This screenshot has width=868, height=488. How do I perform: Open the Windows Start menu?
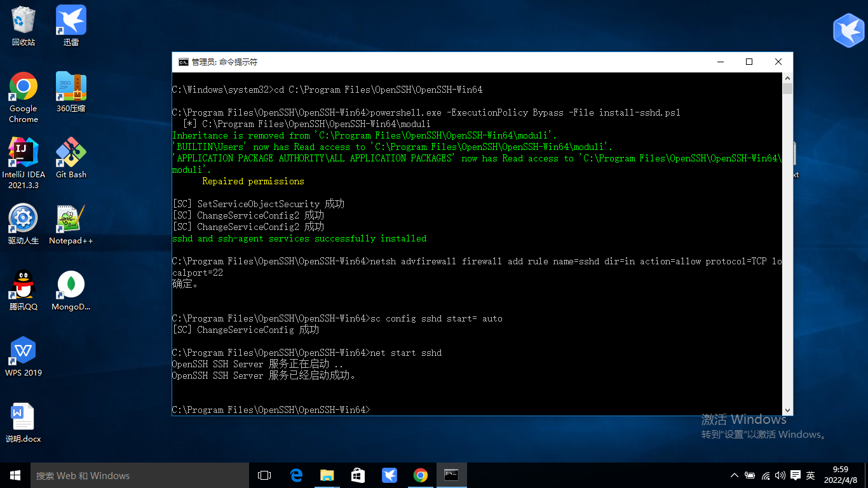click(15, 475)
